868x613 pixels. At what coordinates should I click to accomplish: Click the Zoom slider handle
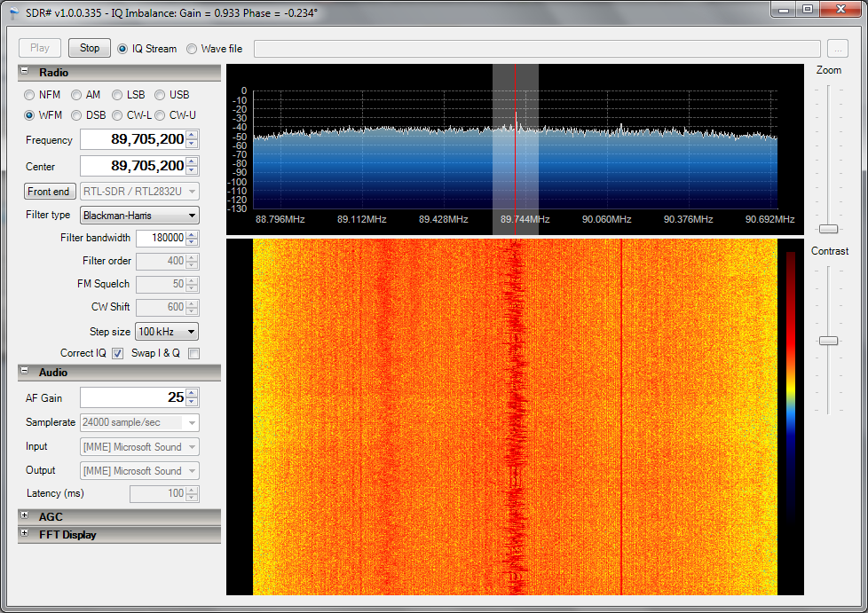tap(828, 229)
